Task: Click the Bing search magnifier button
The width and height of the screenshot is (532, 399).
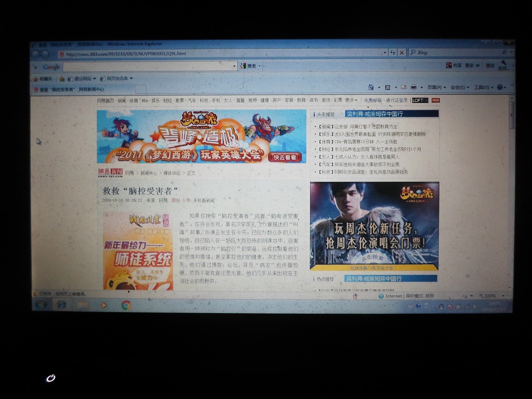Action: (x=504, y=52)
